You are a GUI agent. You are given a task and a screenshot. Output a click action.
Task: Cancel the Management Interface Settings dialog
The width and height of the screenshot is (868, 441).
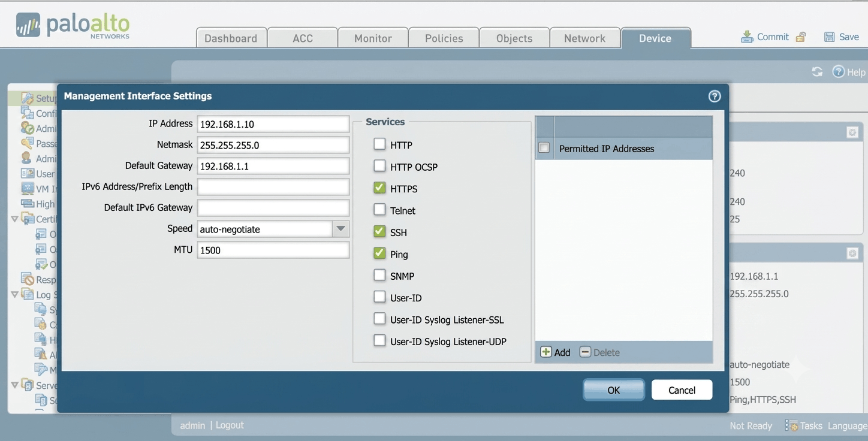[x=682, y=390]
